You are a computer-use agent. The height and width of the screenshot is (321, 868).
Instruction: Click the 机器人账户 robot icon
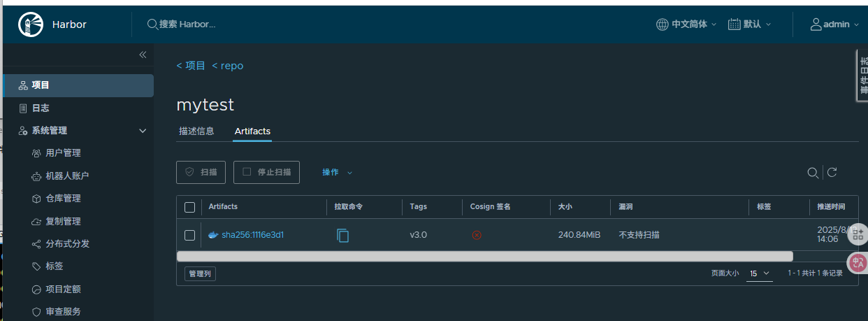pyautogui.click(x=36, y=176)
